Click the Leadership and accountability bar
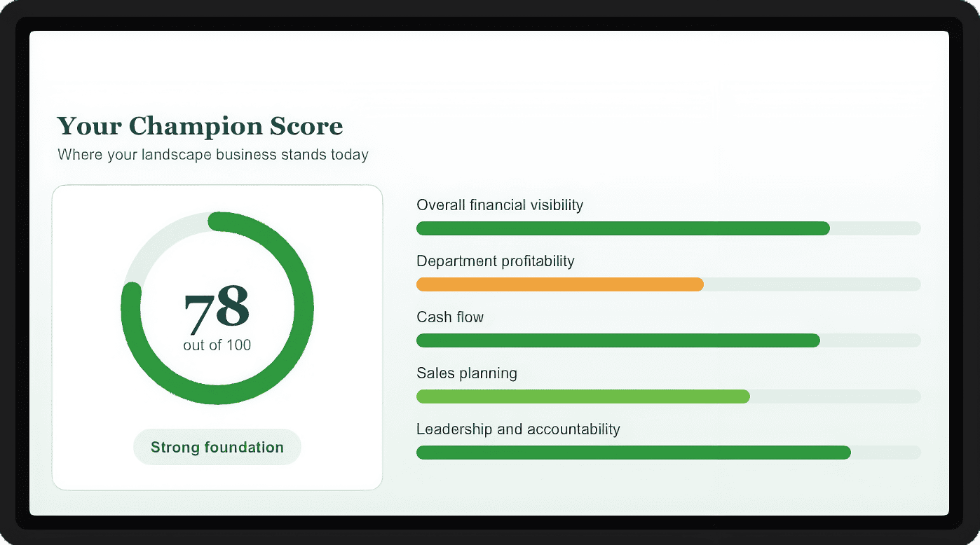Screen dimensions: 980x545 [x=668, y=453]
